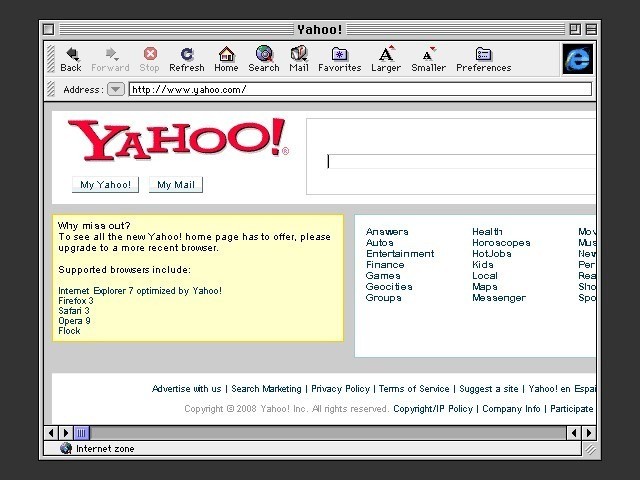The width and height of the screenshot is (640, 480).
Task: Refresh the page
Action: point(187,60)
